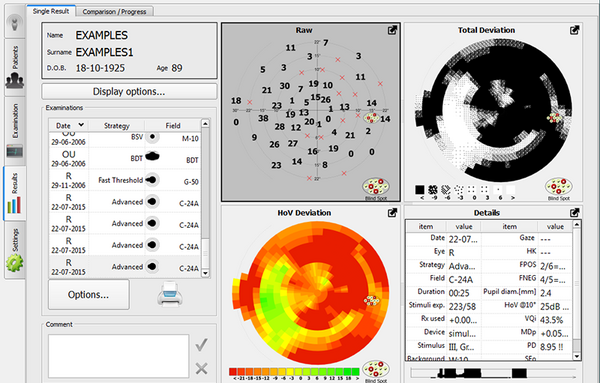Viewport: 600px width, 383px height.
Task: Click the top sidebar logo tab
Action: pyautogui.click(x=15, y=23)
